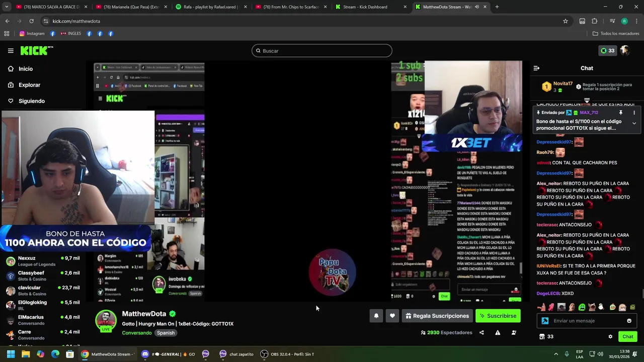The image size is (644, 362).
Task: Open Explorar in the sidebar
Action: pyautogui.click(x=29, y=85)
